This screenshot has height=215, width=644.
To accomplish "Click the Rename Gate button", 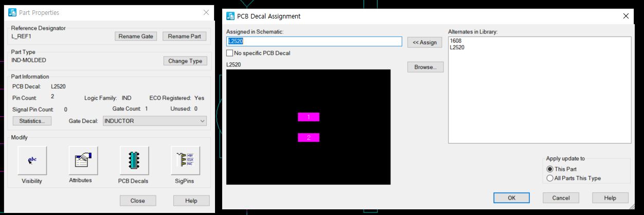I will (x=136, y=37).
